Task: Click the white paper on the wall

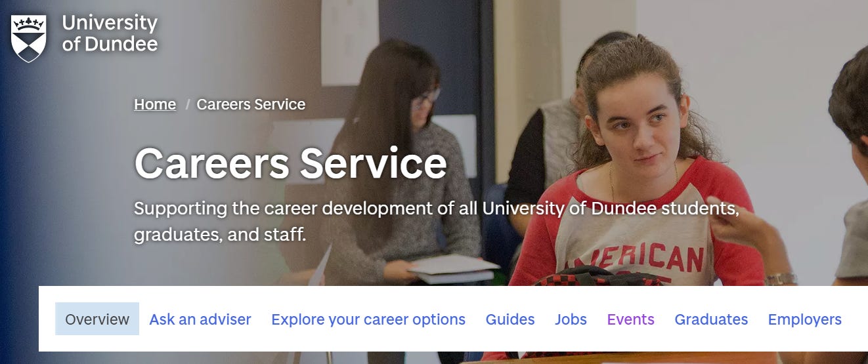Action: point(349,41)
